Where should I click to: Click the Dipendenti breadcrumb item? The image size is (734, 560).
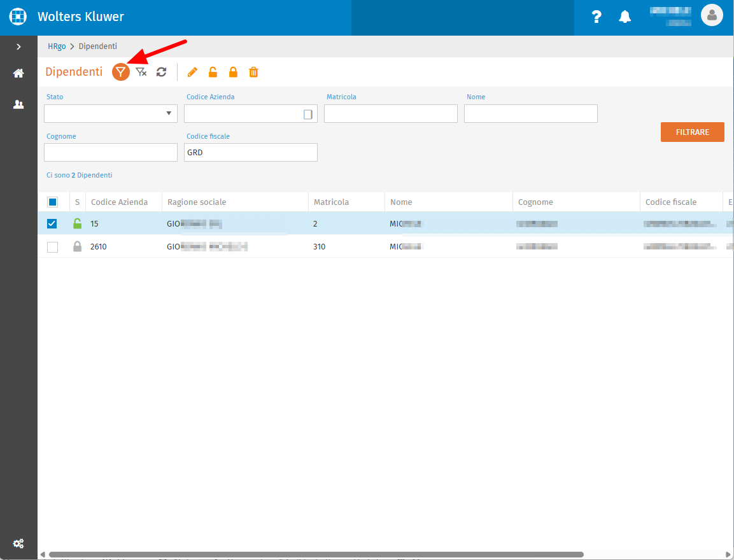click(98, 46)
